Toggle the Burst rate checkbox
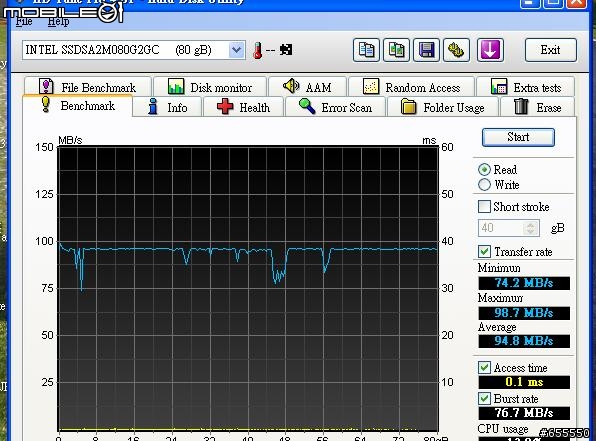 click(484, 398)
